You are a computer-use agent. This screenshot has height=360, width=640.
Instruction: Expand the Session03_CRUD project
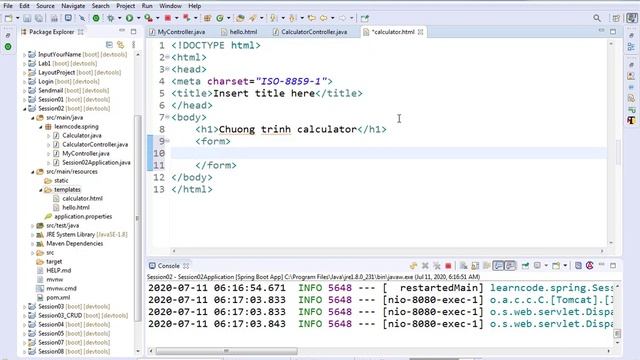point(24,316)
